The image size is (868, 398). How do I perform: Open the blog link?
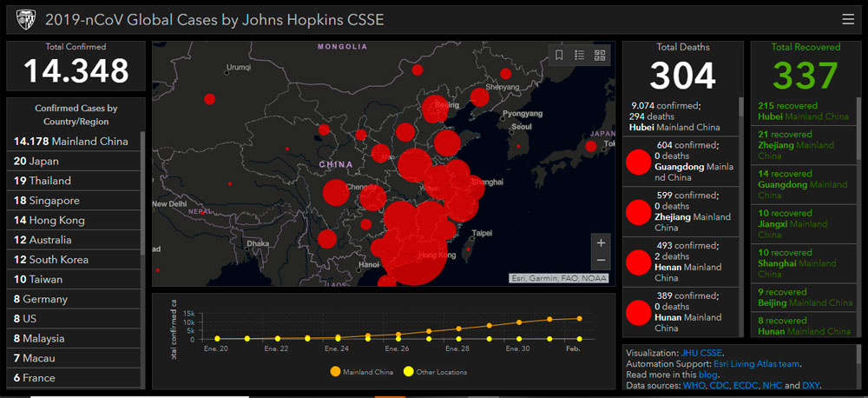click(x=707, y=375)
